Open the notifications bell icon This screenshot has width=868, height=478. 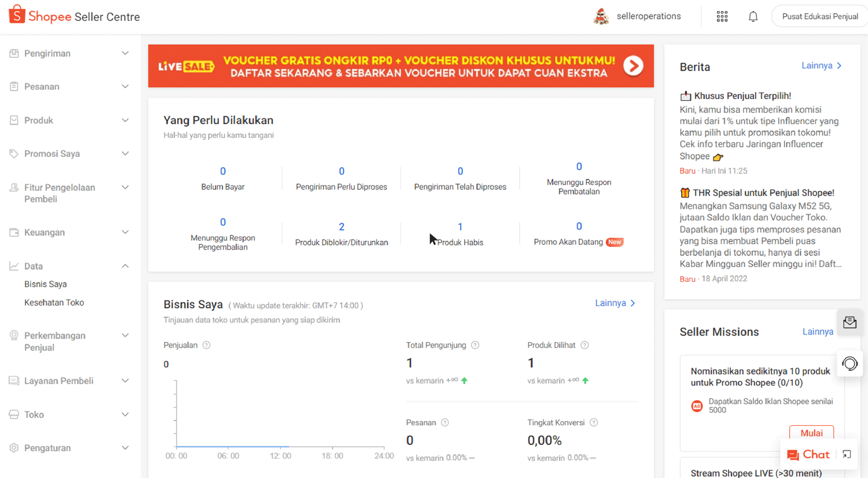pyautogui.click(x=753, y=16)
